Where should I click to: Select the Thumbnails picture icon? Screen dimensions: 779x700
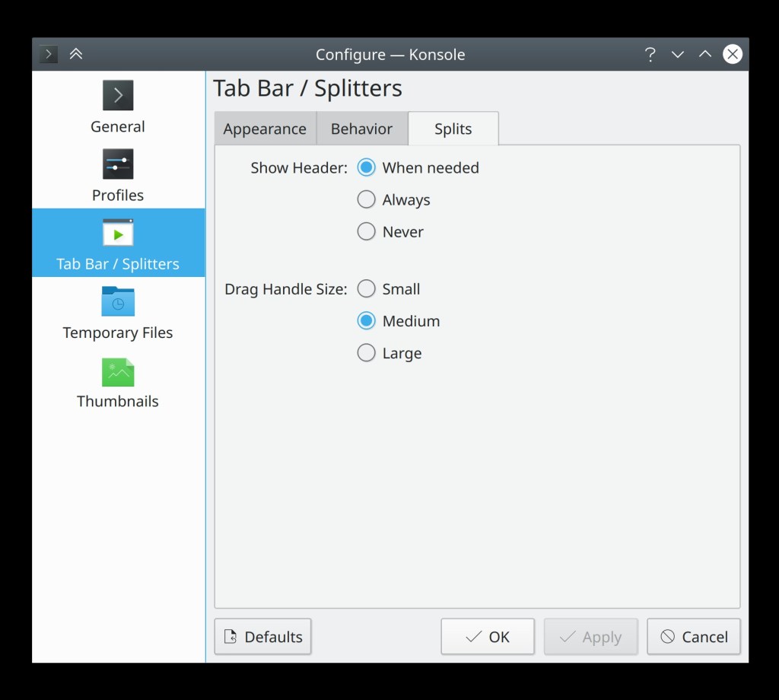(118, 372)
